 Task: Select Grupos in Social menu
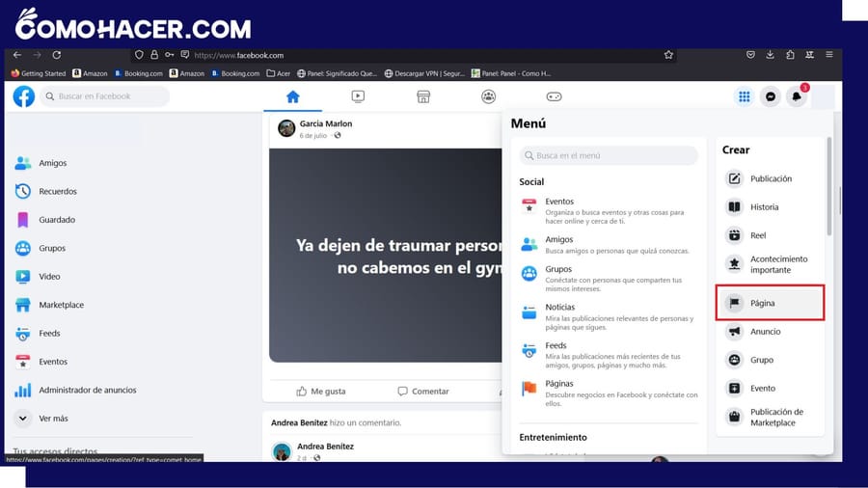click(x=609, y=279)
